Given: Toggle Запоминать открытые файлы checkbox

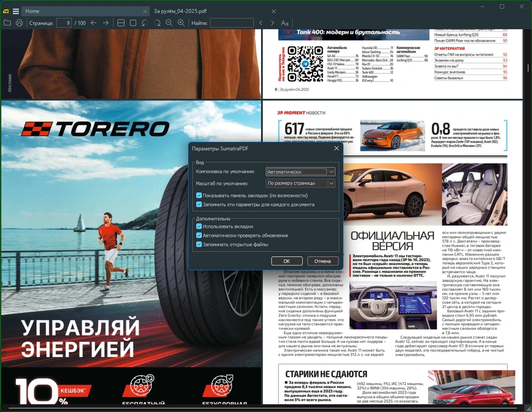Looking at the screenshot, I should (x=199, y=244).
